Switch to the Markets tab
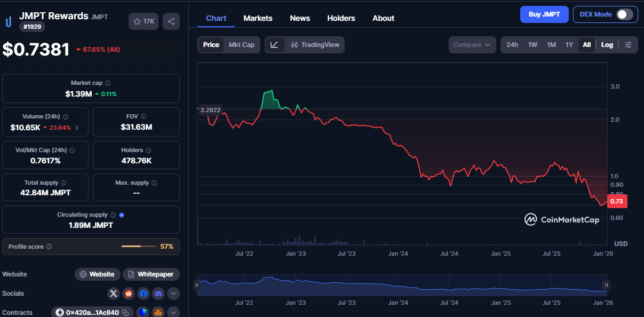Screen dimensions: 644x317 258,18
